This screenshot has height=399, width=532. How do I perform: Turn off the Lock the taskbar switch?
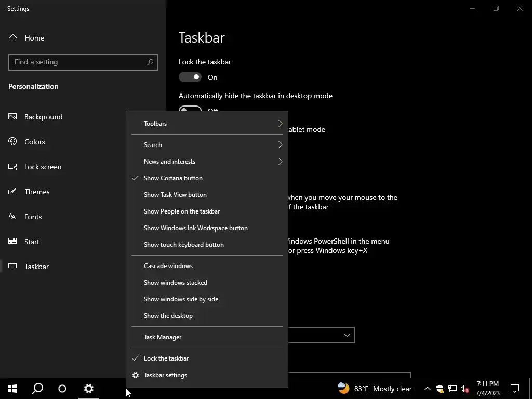[x=190, y=77]
